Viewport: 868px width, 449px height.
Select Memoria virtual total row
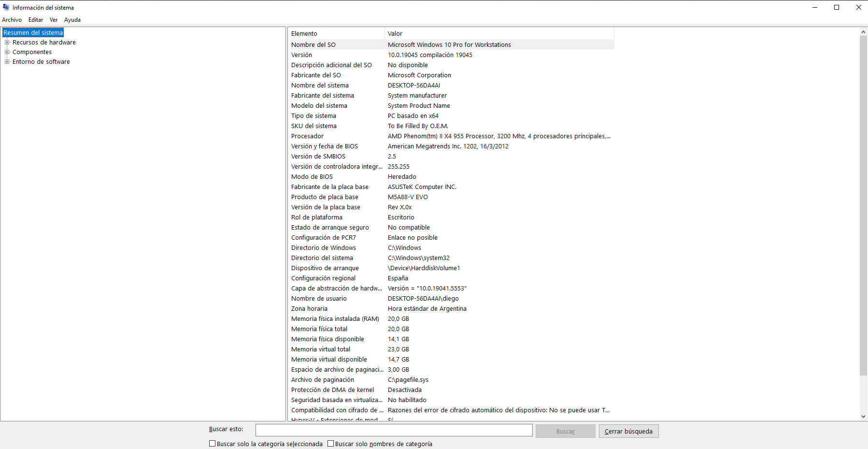[451, 349]
